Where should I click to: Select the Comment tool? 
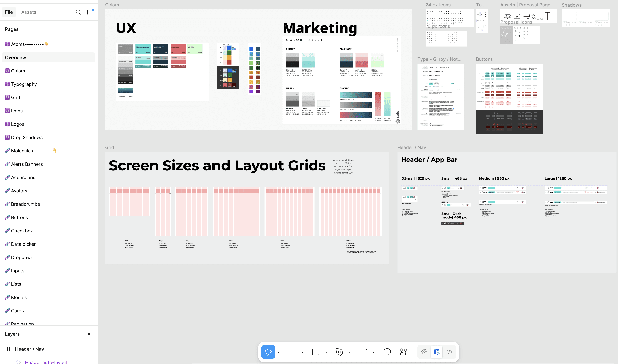387,352
